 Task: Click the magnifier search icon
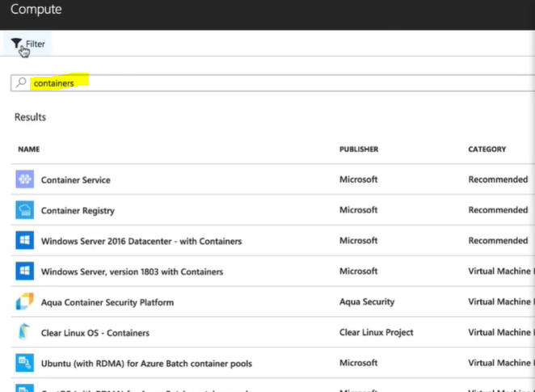(x=21, y=82)
